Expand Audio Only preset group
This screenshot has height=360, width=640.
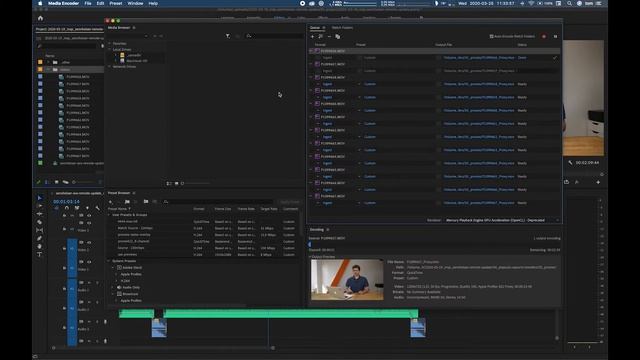point(113,287)
